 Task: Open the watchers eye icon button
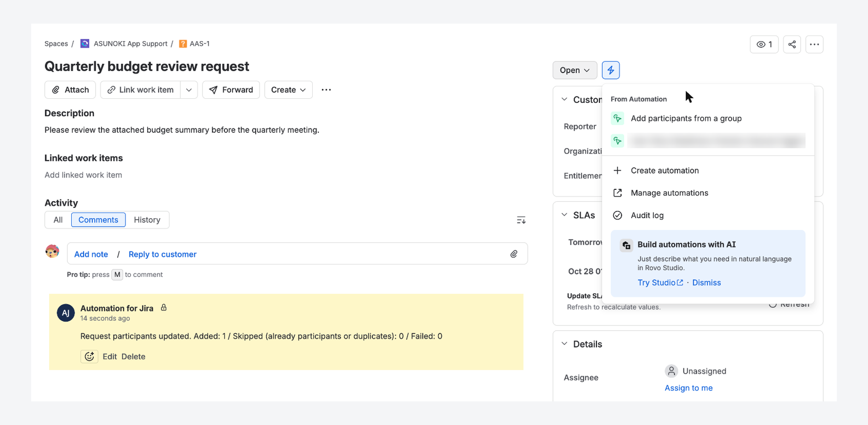click(x=764, y=44)
